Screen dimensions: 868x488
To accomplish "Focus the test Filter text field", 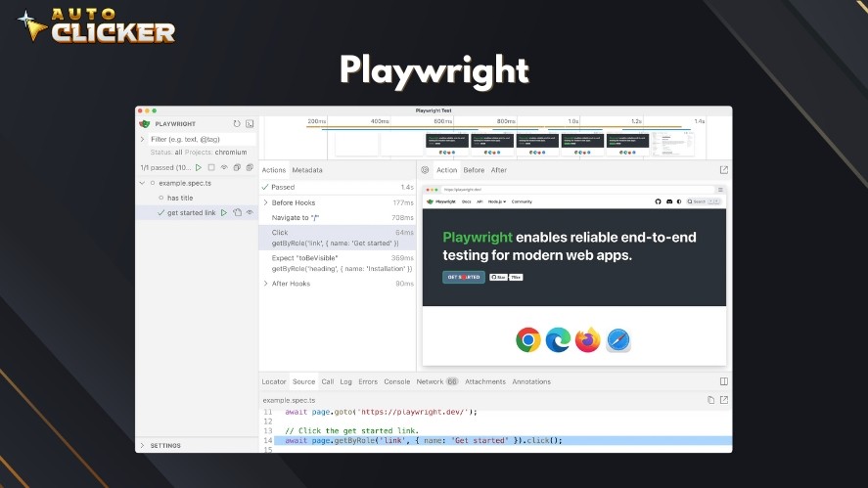I will tap(202, 140).
